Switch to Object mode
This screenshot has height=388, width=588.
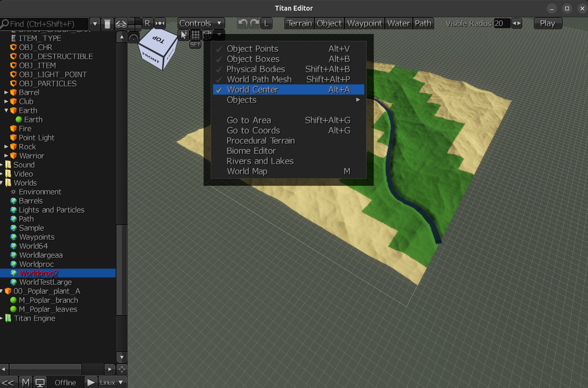click(330, 23)
